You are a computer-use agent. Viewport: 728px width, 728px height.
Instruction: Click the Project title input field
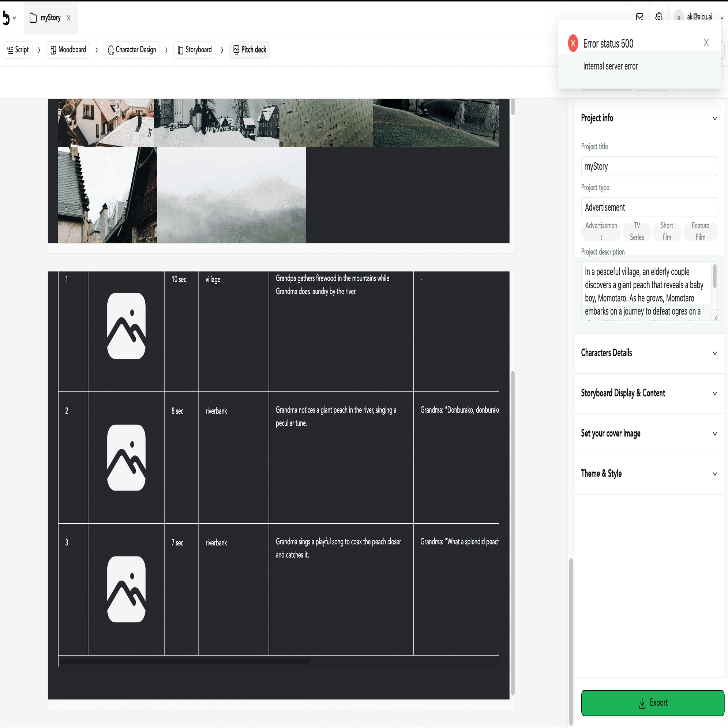pyautogui.click(x=649, y=166)
